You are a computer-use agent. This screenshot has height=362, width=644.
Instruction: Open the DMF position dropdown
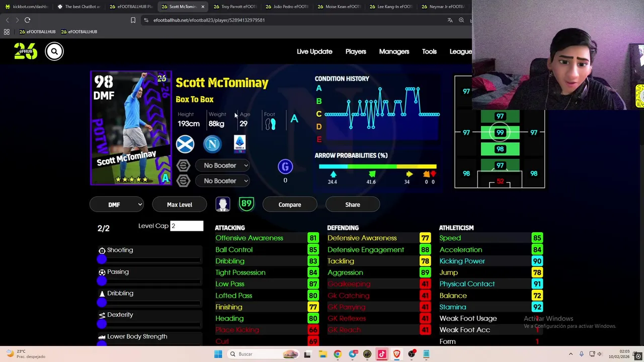pos(117,205)
